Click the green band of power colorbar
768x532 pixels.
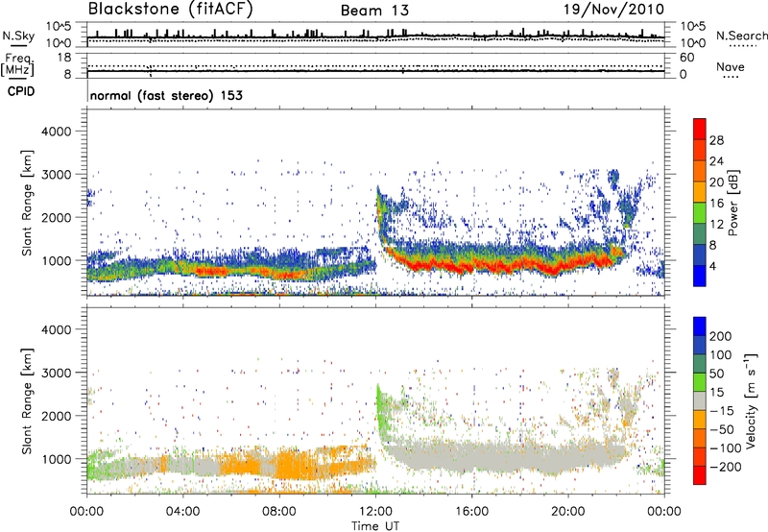700,212
